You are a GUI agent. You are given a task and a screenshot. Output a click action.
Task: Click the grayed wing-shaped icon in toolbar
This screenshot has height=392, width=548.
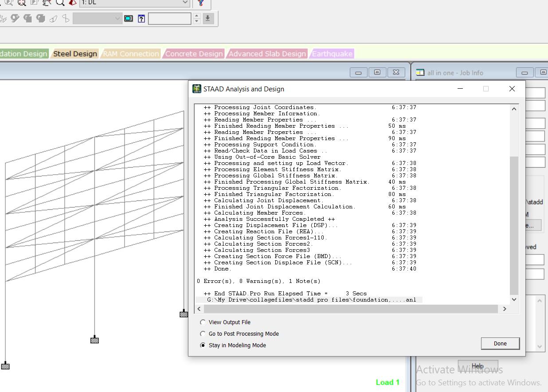(x=53, y=19)
